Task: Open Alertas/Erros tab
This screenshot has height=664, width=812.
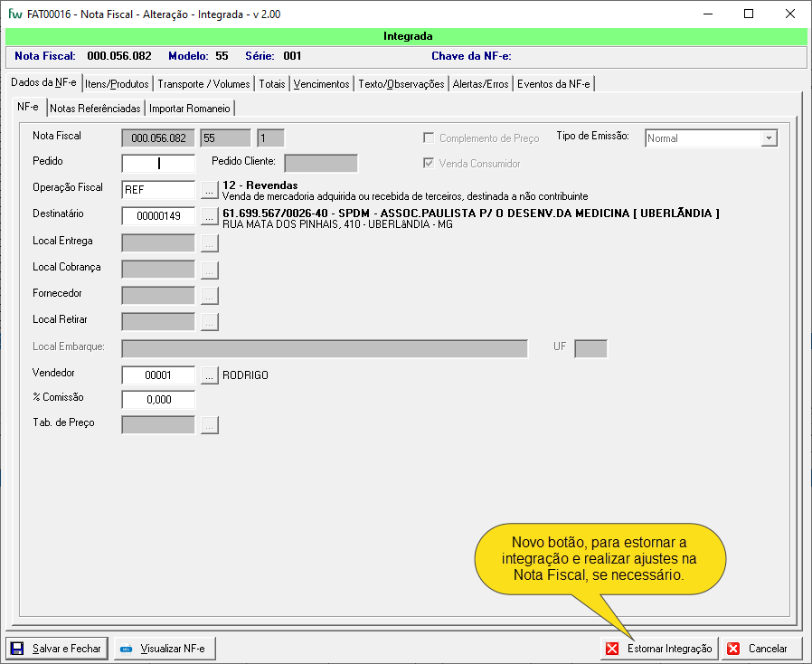Action: pyautogui.click(x=480, y=84)
